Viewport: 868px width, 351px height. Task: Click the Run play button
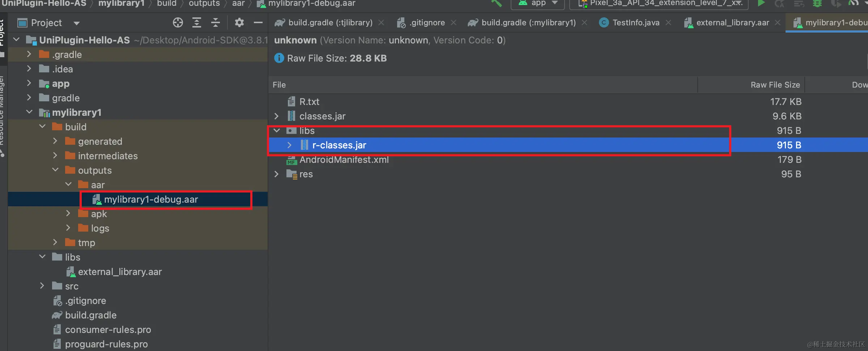[761, 4]
